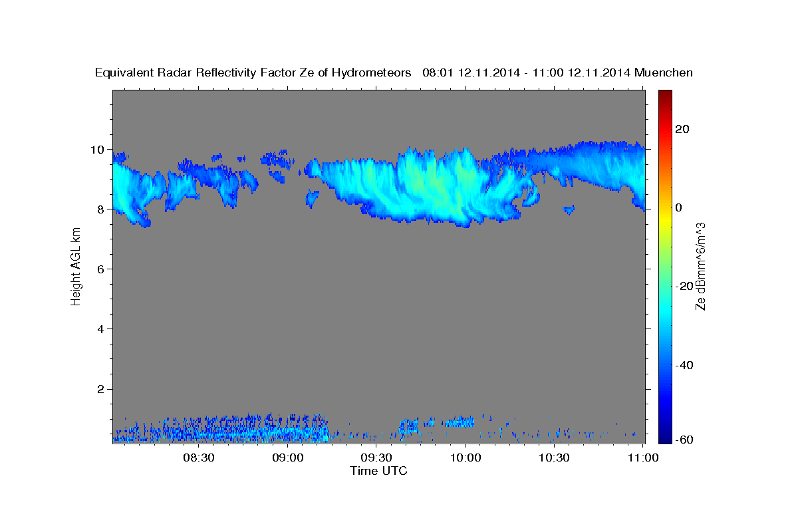Click the '08:30' time tick label
Screen dimensions: 798x532
(198, 458)
